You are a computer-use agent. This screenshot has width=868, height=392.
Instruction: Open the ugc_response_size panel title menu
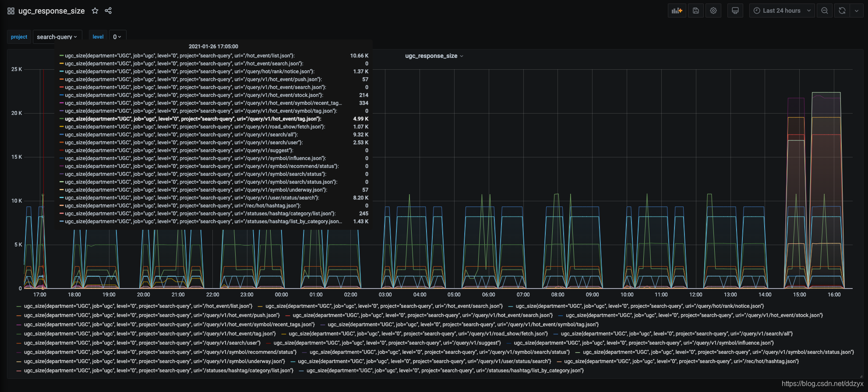click(x=434, y=56)
